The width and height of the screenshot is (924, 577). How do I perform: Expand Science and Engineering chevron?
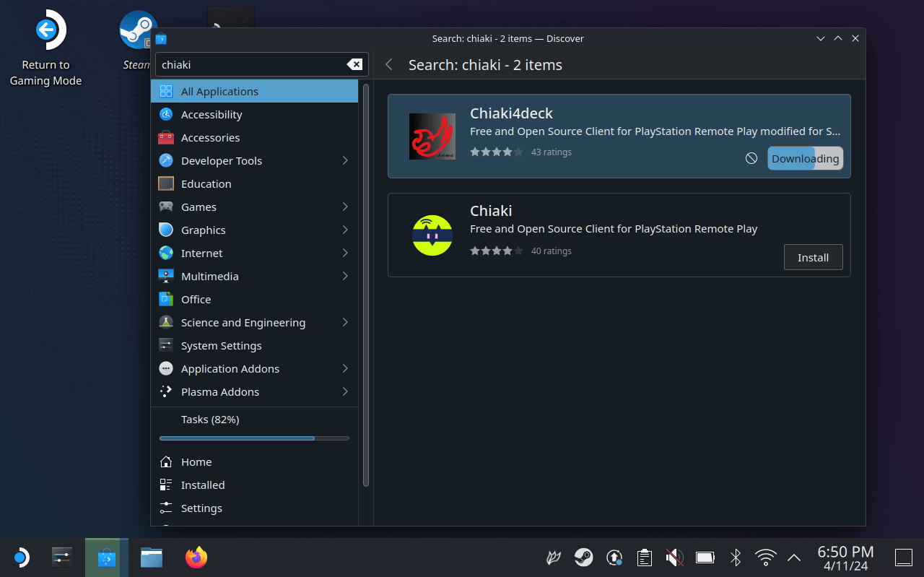pyautogui.click(x=345, y=323)
